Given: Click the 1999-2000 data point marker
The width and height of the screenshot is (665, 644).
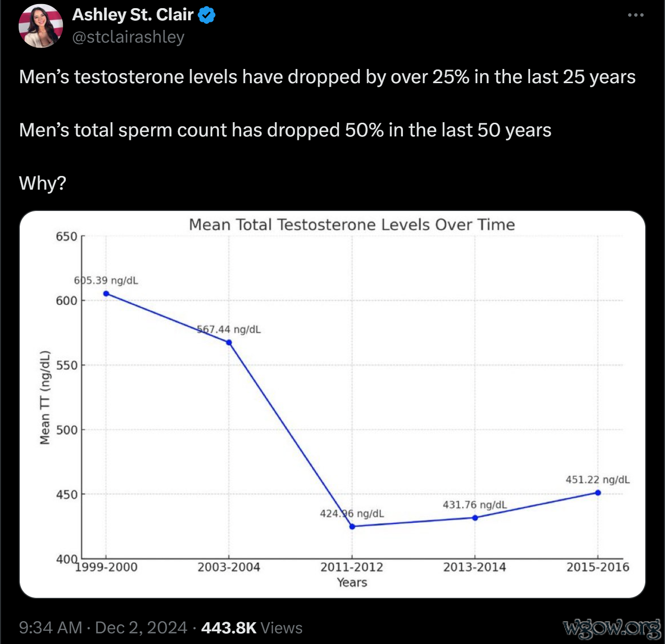Looking at the screenshot, I should 106,294.
